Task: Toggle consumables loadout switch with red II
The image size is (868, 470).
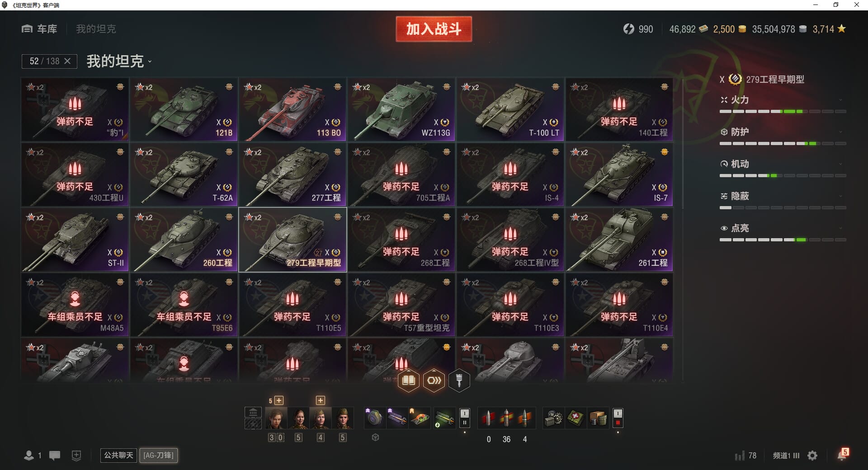Action: click(x=618, y=418)
